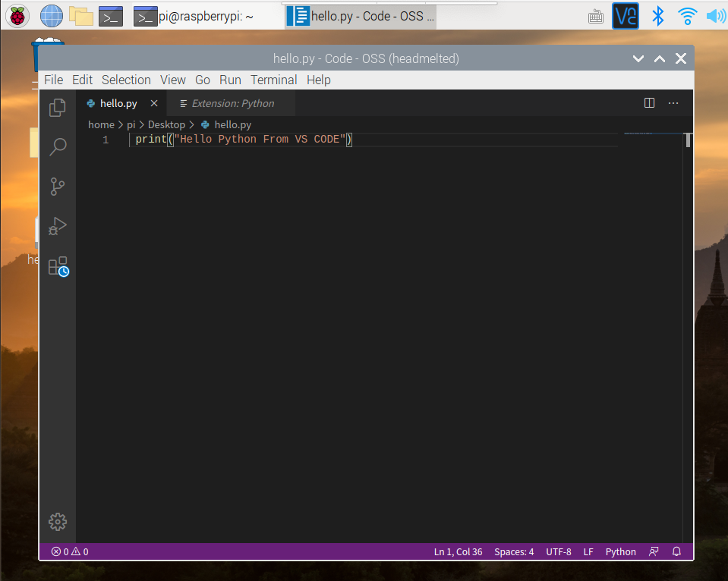Open Source Control view in activity bar
This screenshot has width=728, height=581.
pyautogui.click(x=58, y=187)
